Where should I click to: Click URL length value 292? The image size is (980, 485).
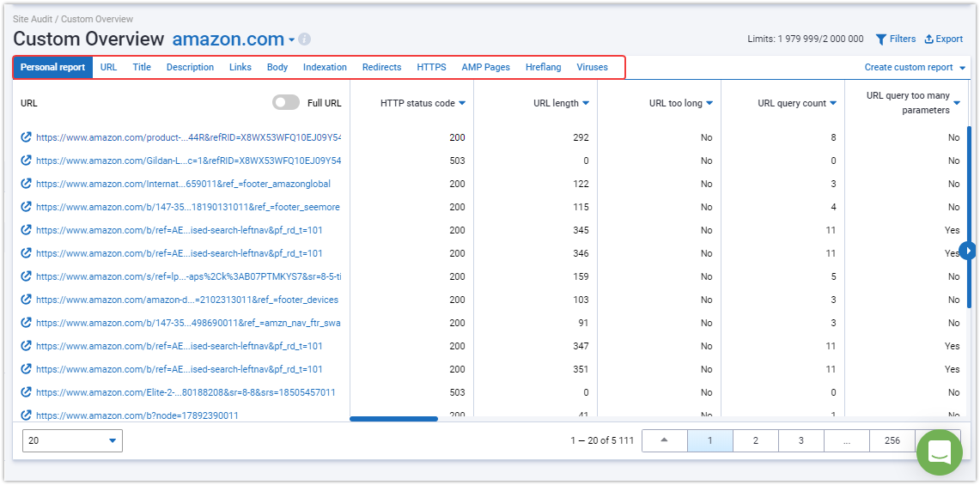[581, 137]
